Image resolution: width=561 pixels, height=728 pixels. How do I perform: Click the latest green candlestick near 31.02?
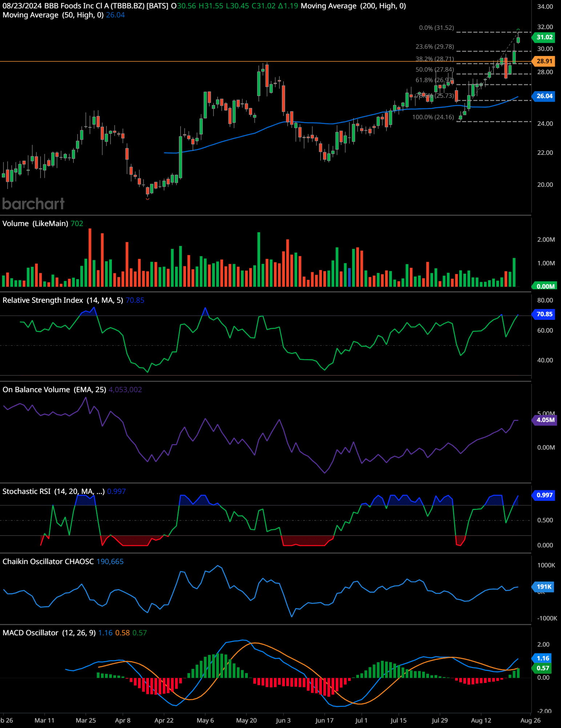[x=518, y=40]
